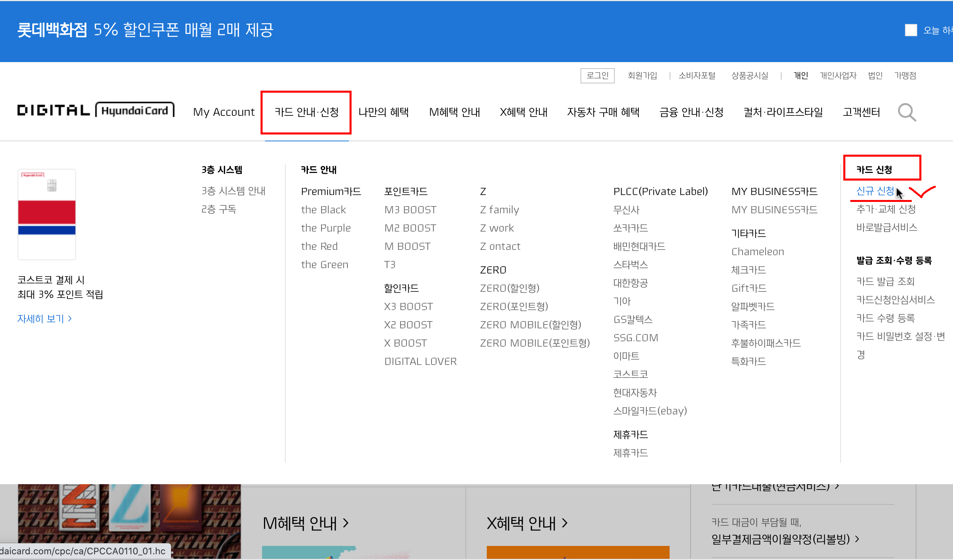The image size is (953, 560).
Task: Select X BOOST card
Action: point(405,343)
